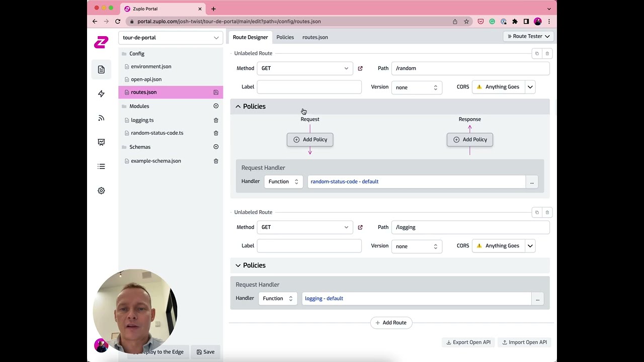Click the browser address bar URL
644x362 pixels.
pyautogui.click(x=229, y=22)
